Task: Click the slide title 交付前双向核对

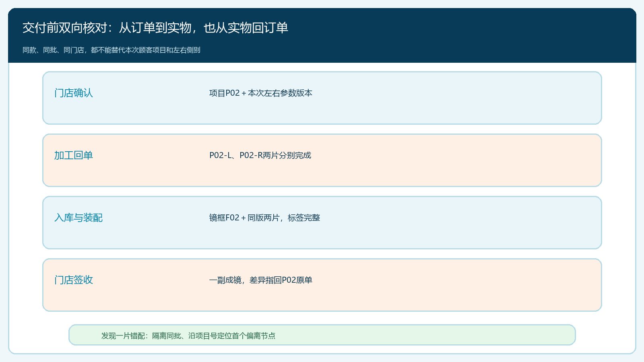Action: (x=155, y=28)
